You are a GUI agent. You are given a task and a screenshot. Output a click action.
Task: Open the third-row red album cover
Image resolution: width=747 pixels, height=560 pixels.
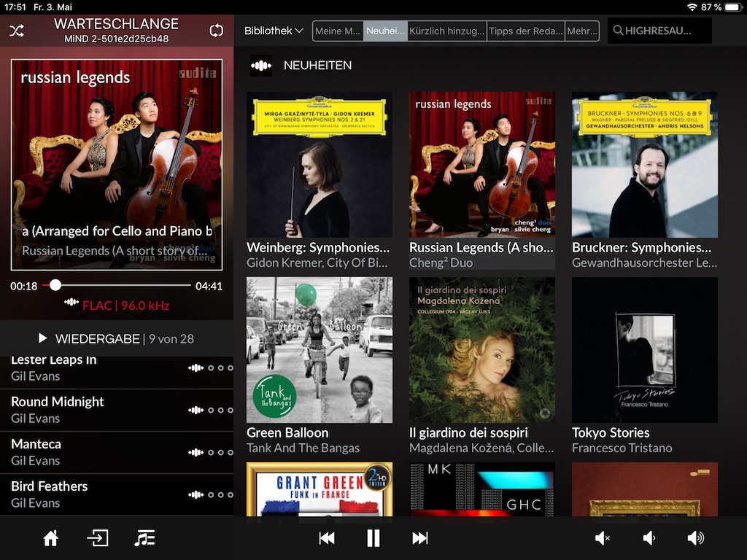[x=645, y=489]
